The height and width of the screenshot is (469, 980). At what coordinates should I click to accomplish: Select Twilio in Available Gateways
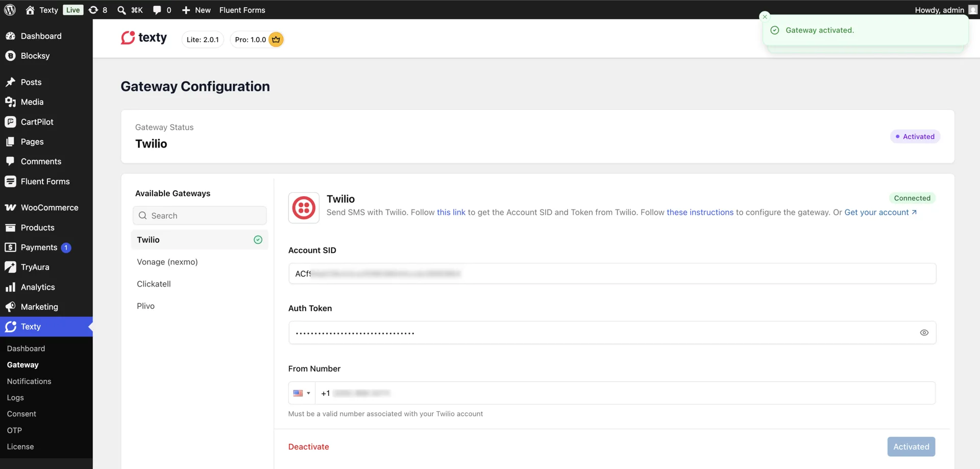(200, 240)
